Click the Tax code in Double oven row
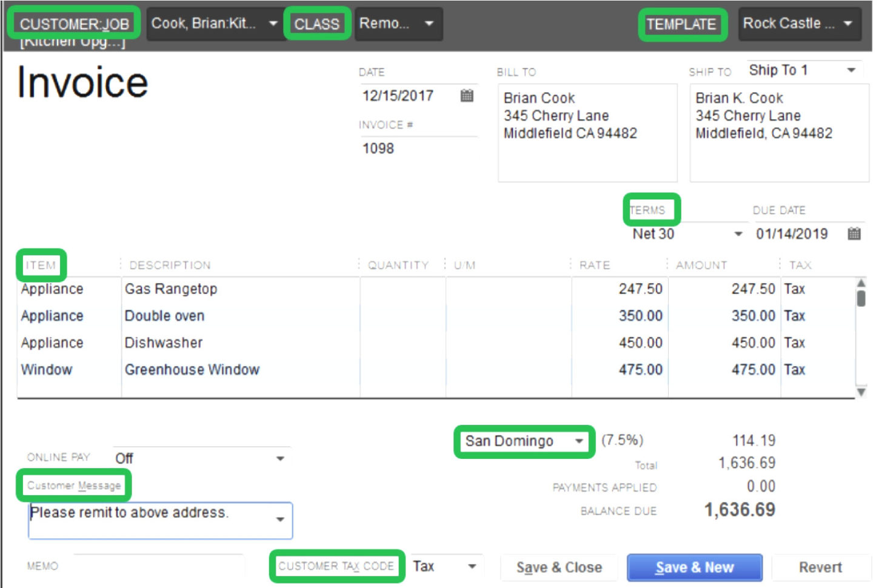This screenshot has width=879, height=588. coord(794,316)
